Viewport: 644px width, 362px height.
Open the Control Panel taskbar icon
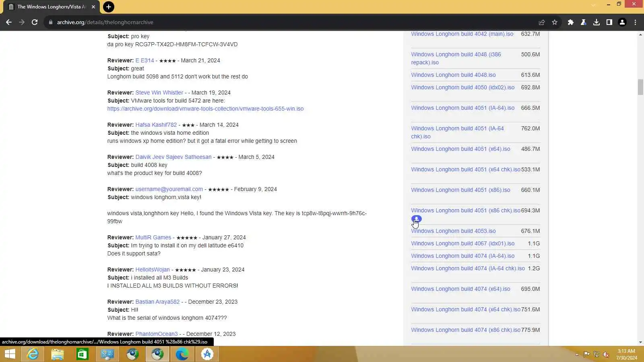tap(107, 354)
